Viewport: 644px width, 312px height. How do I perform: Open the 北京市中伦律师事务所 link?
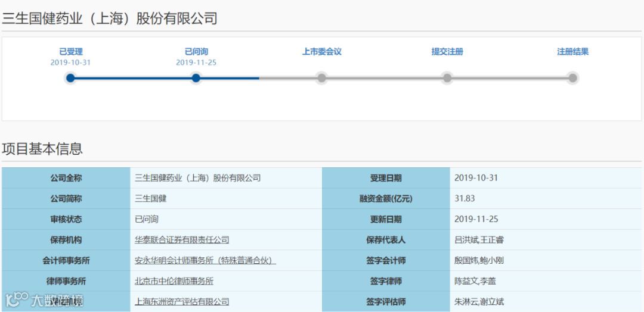pos(174,281)
